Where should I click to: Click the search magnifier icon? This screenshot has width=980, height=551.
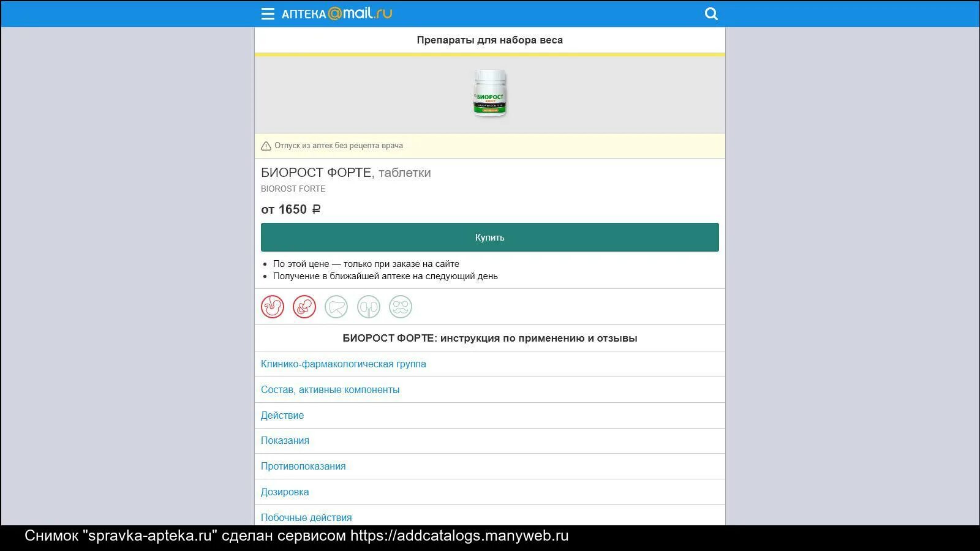coord(711,13)
